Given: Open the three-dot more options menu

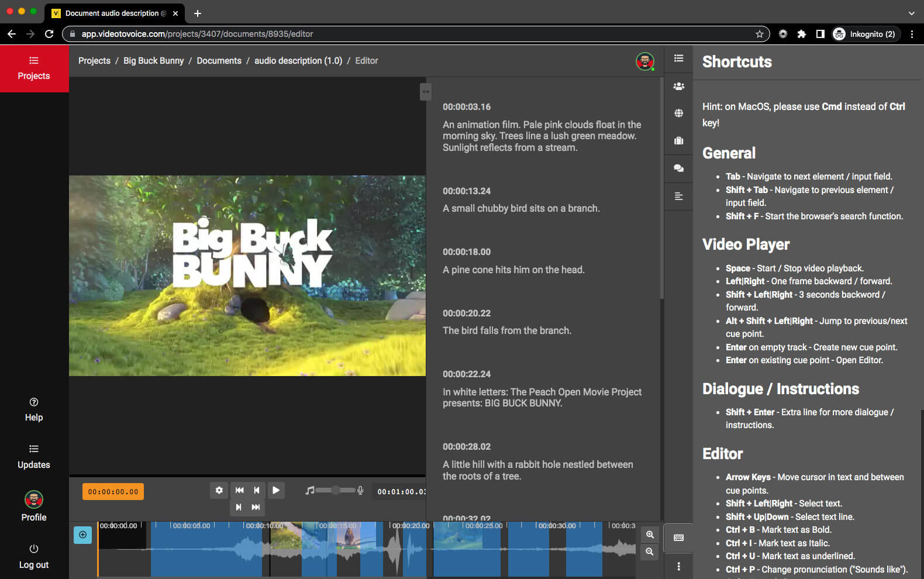Looking at the screenshot, I should click(678, 566).
